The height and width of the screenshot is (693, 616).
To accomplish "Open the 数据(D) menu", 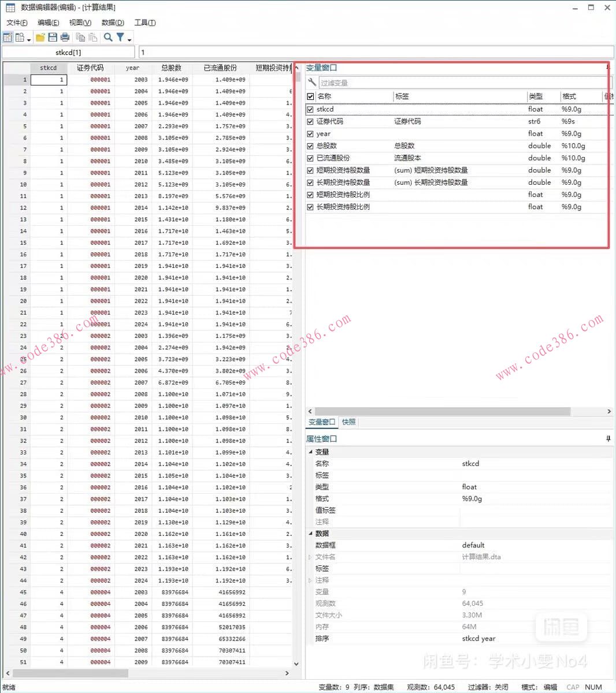I will [x=112, y=23].
